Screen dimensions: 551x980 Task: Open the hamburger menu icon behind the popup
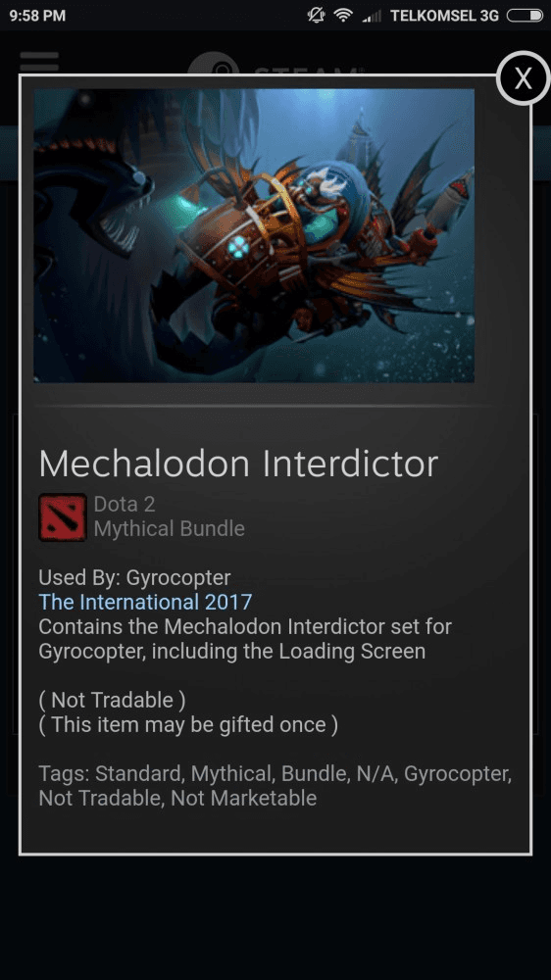[39, 62]
